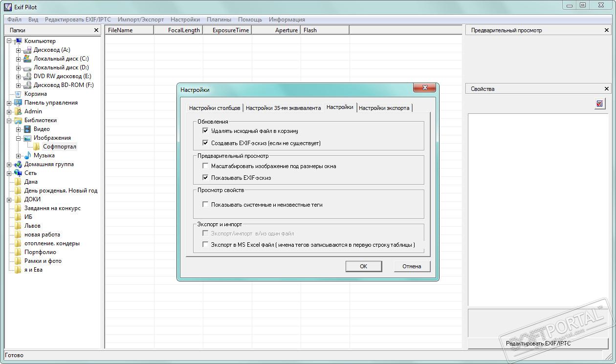Click the Портфолио folder icon

[18, 252]
